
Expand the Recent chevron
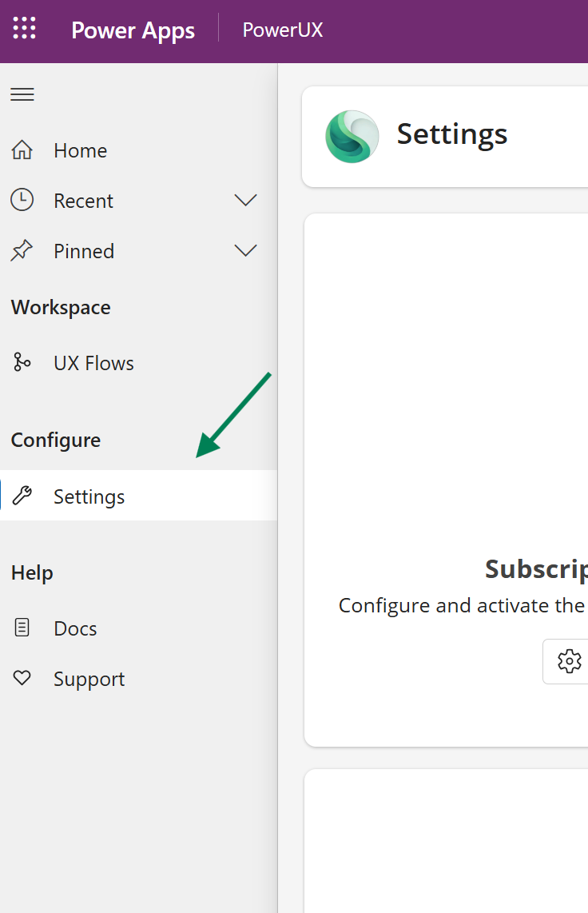point(245,201)
